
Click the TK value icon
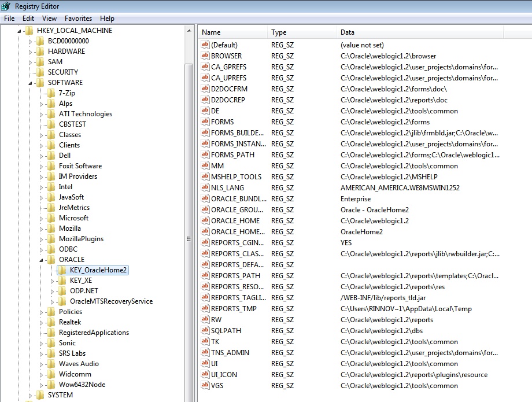pos(205,341)
